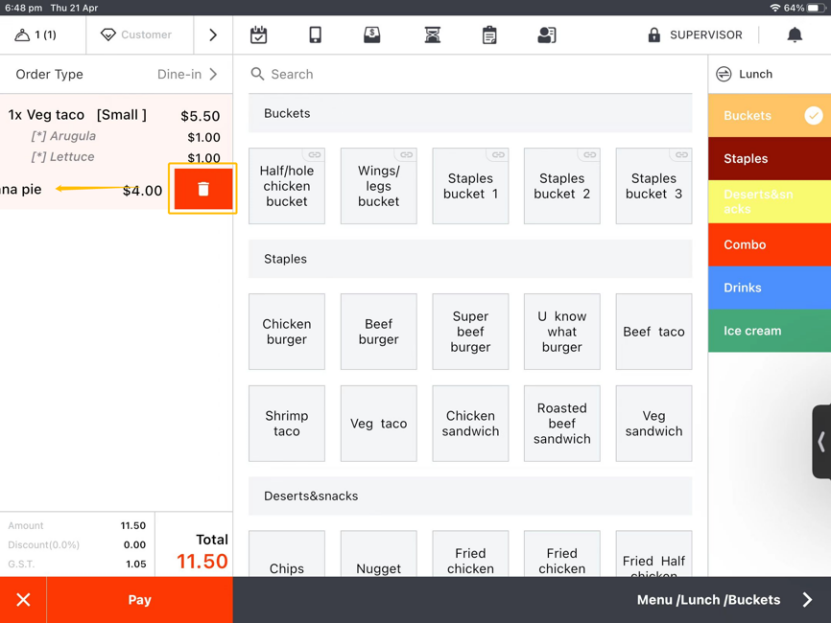Delete the item with the red trash button

pos(203,189)
